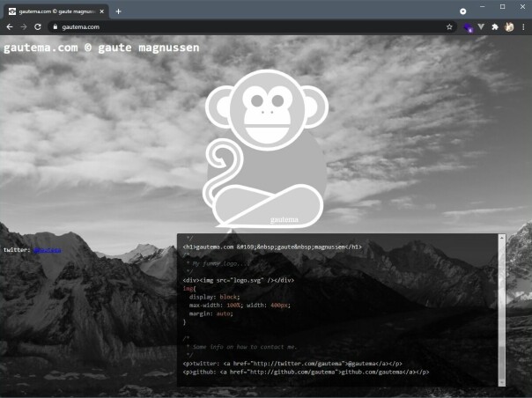This screenshot has height=398, width=532.
Task: Close the gautema.com tab
Action: coord(102,11)
